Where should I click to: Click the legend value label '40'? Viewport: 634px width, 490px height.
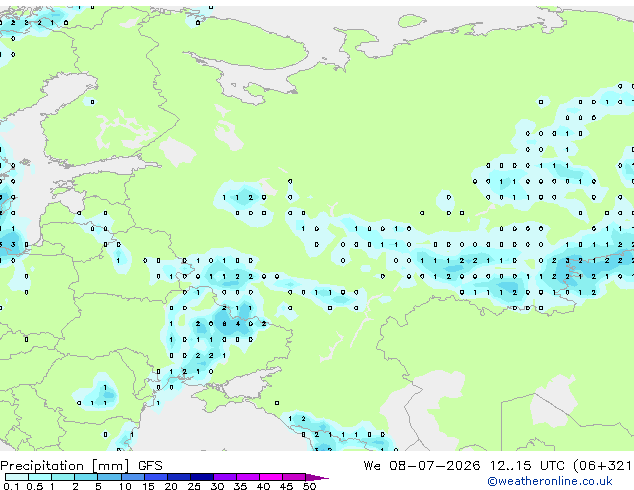coord(263,486)
